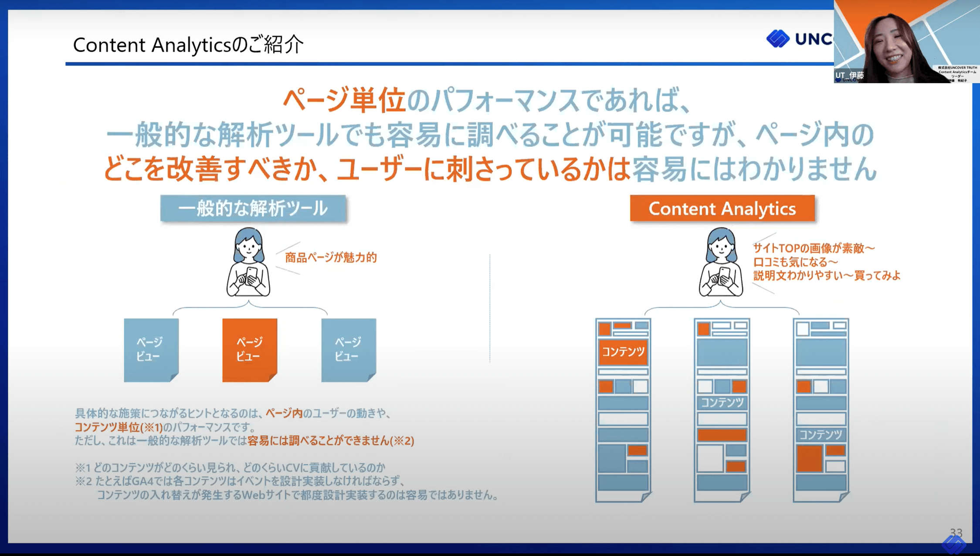Click the page mockup with lowest 'コンテンツ' label

(821, 410)
